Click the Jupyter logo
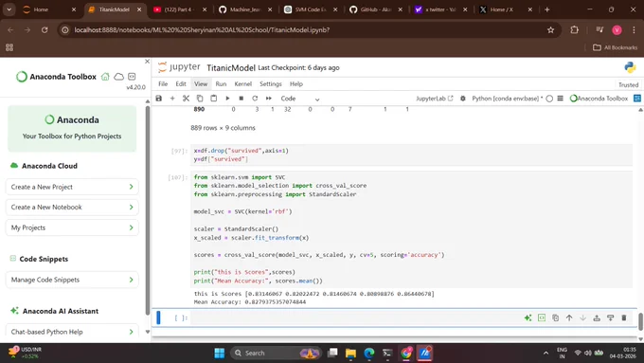This screenshot has width=644, height=363. [180, 67]
